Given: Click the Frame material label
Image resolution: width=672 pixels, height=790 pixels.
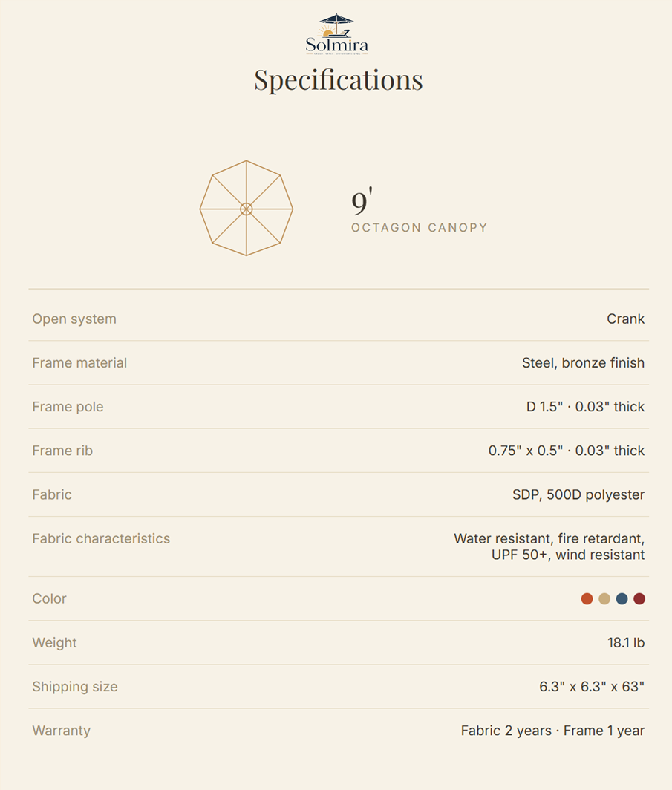Looking at the screenshot, I should coord(79,363).
